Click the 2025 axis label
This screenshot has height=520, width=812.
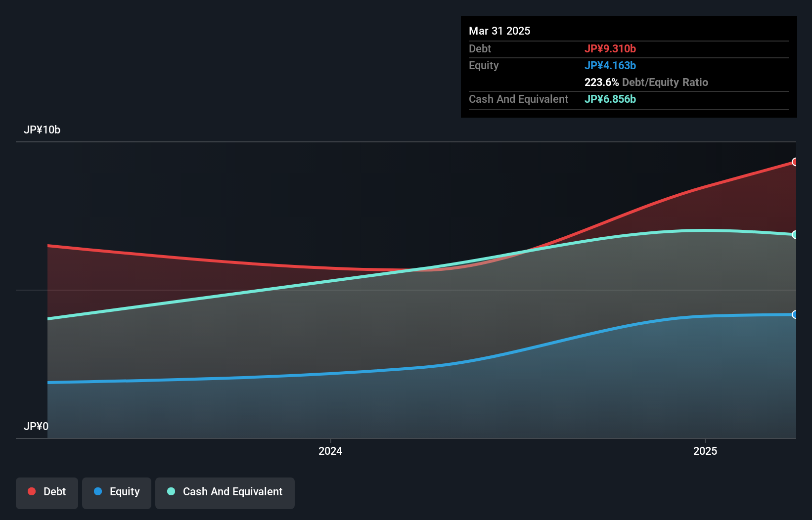[x=705, y=451]
